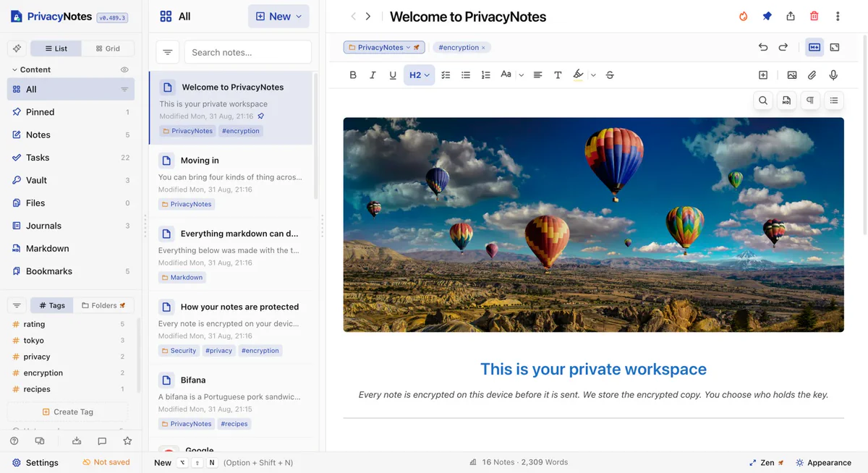This screenshot has width=868, height=473.
Task: Open Journals in the sidebar
Action: point(71,226)
